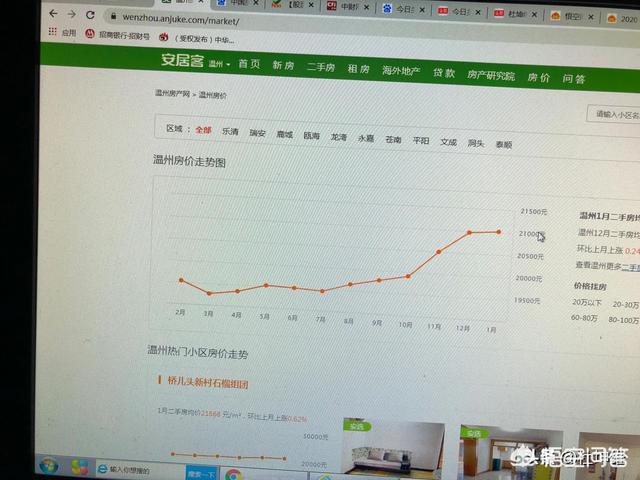Open the (受权发布) bookmark
This screenshot has height=480, width=640.
tap(197, 39)
